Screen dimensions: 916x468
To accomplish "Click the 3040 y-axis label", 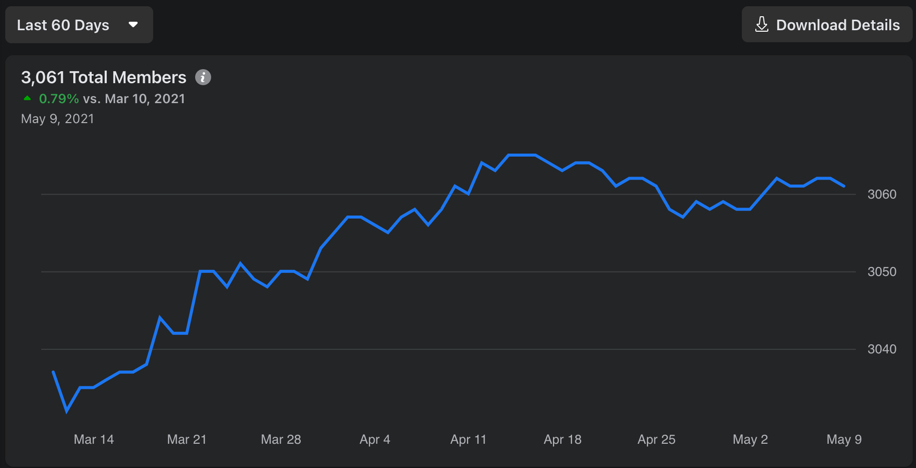I will 882,349.
